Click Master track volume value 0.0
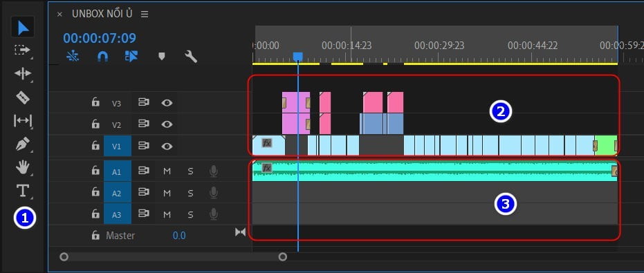The width and height of the screenshot is (644, 273). [x=179, y=236]
